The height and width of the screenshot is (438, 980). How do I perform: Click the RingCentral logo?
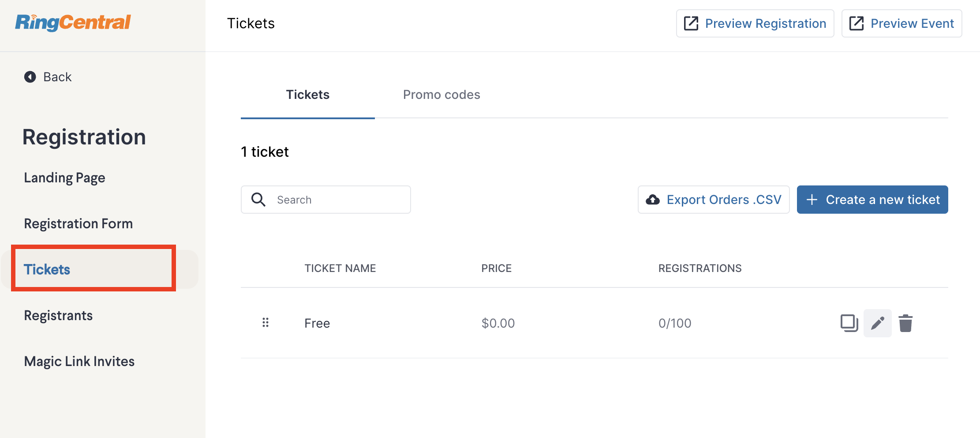[x=73, y=23]
